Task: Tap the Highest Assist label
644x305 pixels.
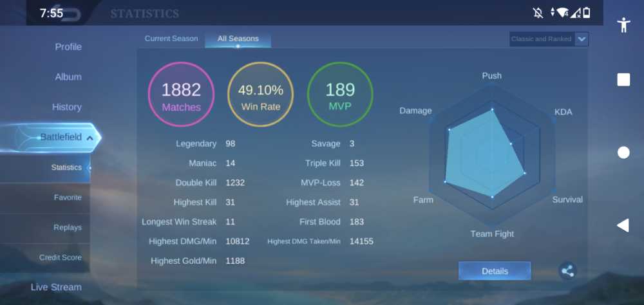Action: point(314,203)
